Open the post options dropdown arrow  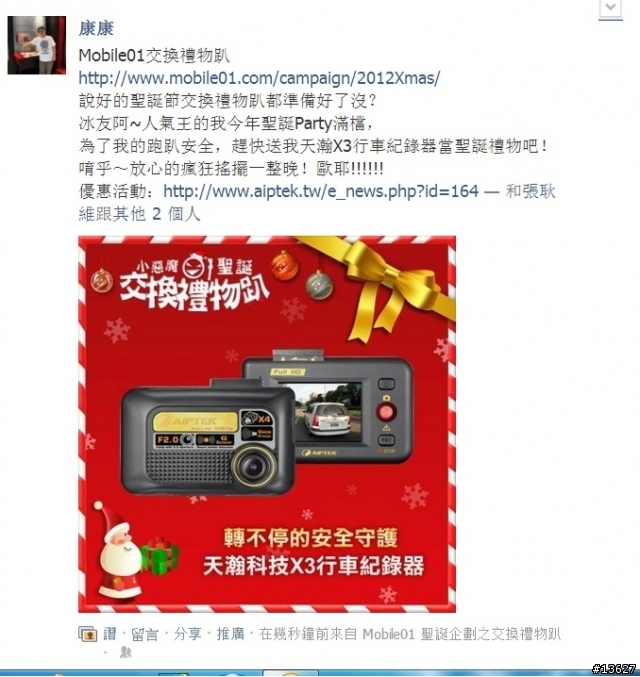[610, 8]
